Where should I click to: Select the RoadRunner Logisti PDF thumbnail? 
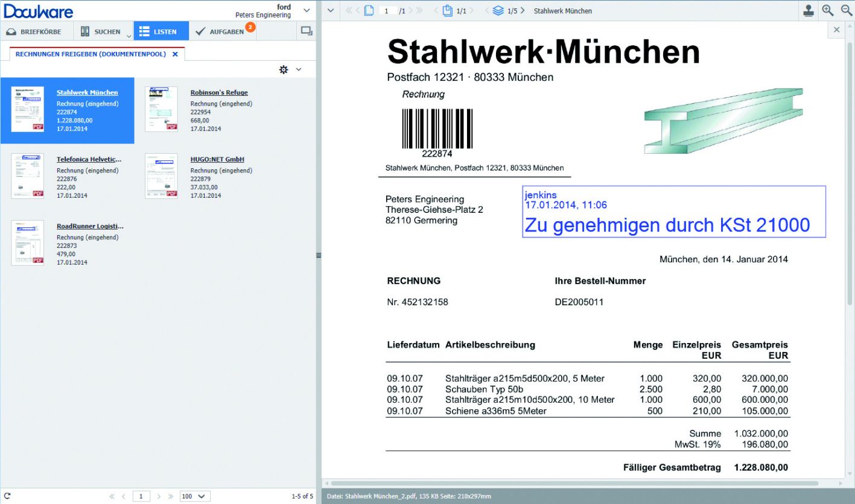click(x=28, y=243)
